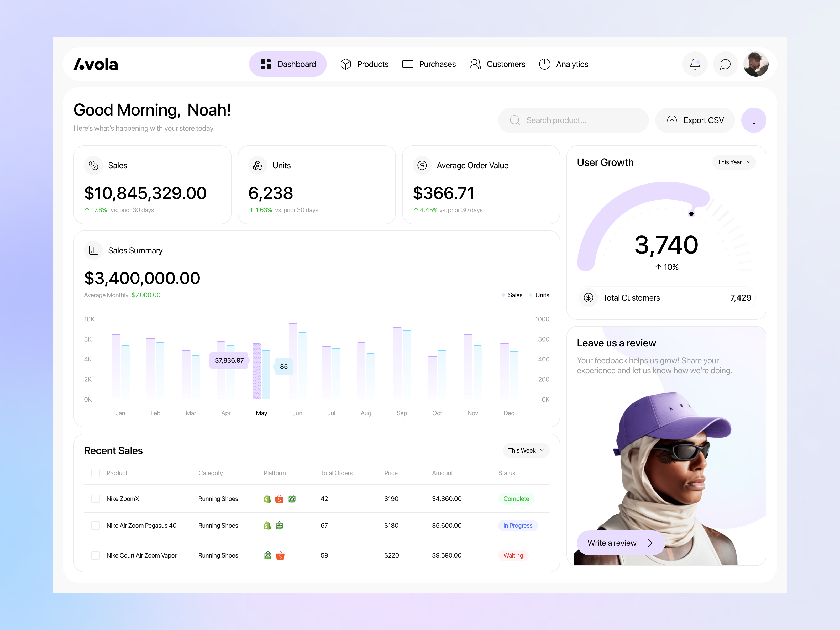This screenshot has height=630, width=840.
Task: Select the Shopee icon on Nike Court Air Zoom Vapor
Action: (281, 555)
